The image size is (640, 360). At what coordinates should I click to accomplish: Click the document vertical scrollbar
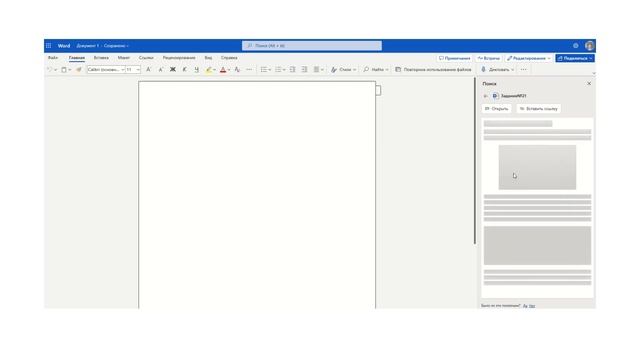(x=475, y=161)
